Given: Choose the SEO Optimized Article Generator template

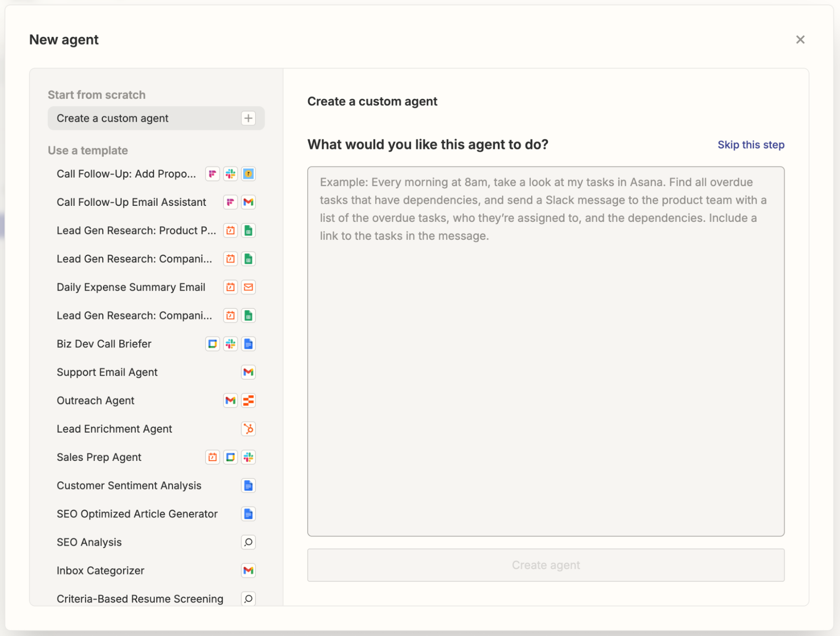Looking at the screenshot, I should [x=137, y=514].
